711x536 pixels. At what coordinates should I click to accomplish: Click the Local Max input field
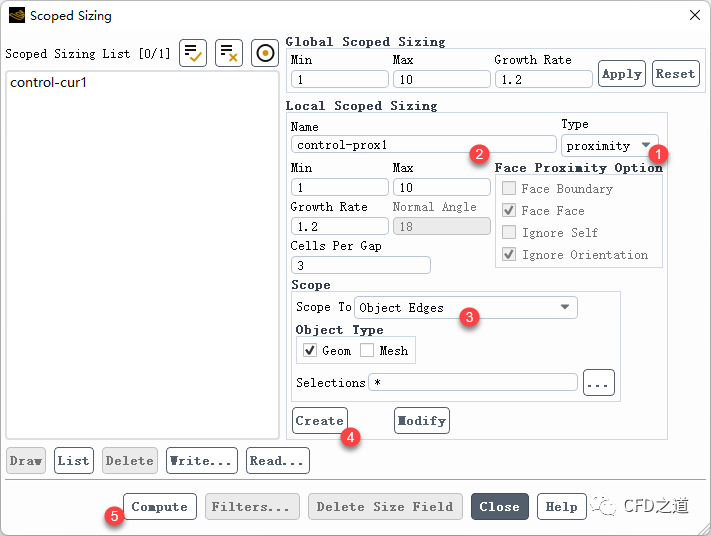tap(442, 187)
